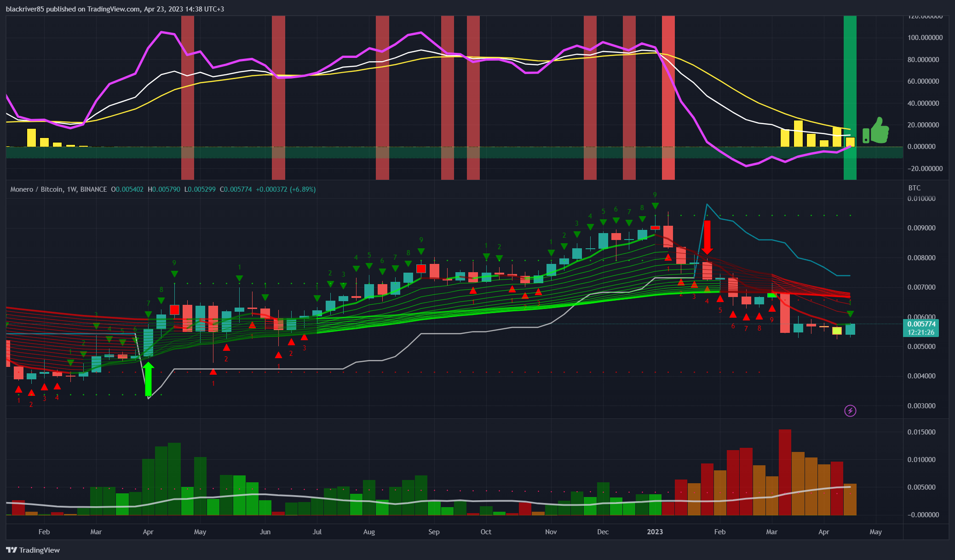Click the BTC currency label
Viewport: 955px width, 560px height.
[915, 188]
